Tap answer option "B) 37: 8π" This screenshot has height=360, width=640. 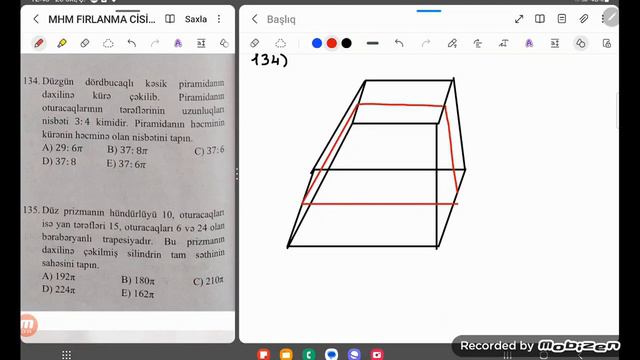127,150
